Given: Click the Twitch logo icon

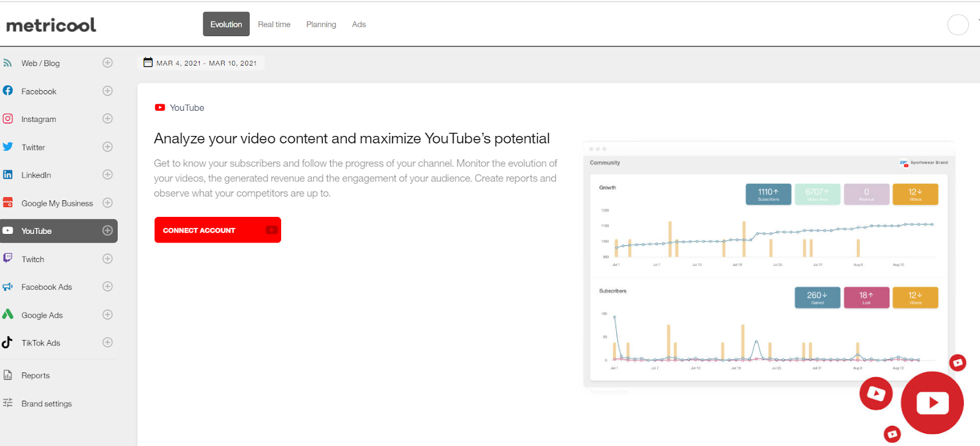Looking at the screenshot, I should tap(7, 258).
